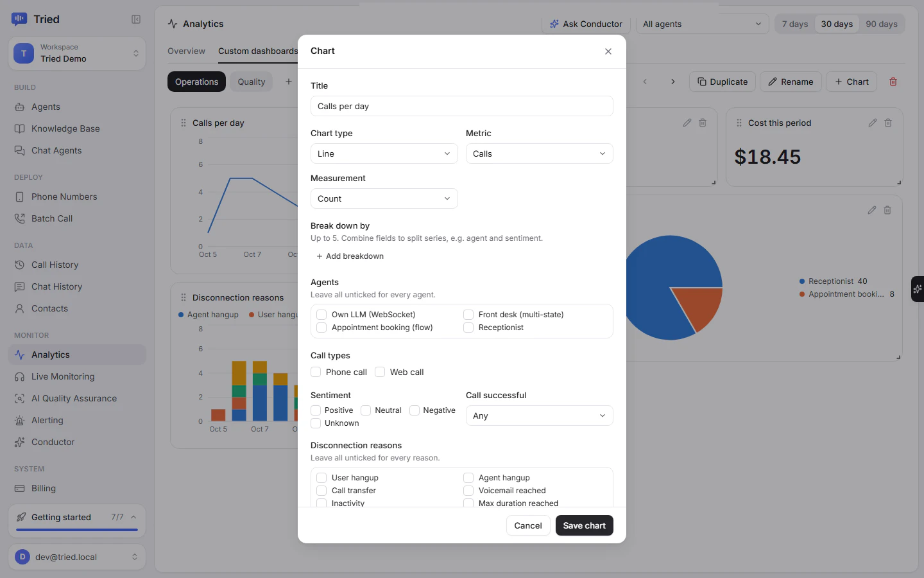Open Billing page

click(77, 488)
